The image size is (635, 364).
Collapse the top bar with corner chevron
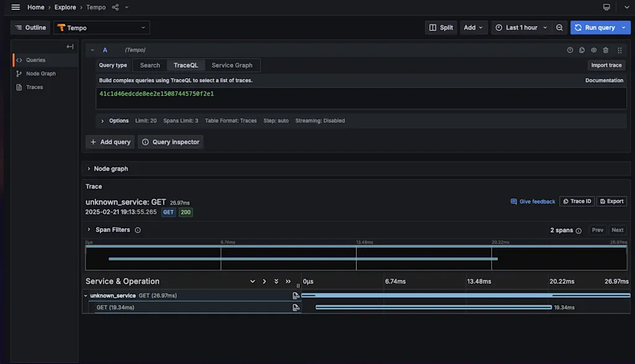tap(626, 7)
